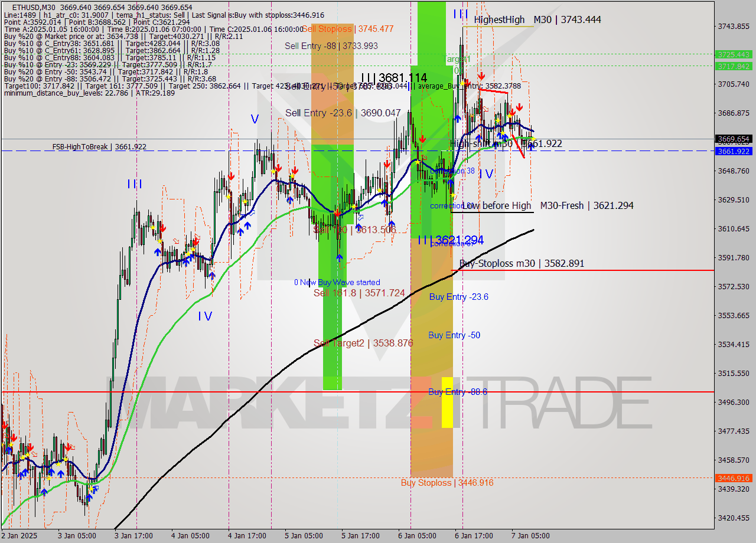This screenshot has width=756, height=543.
Task: Click the II 3621.294 wave label
Action: click(x=451, y=240)
